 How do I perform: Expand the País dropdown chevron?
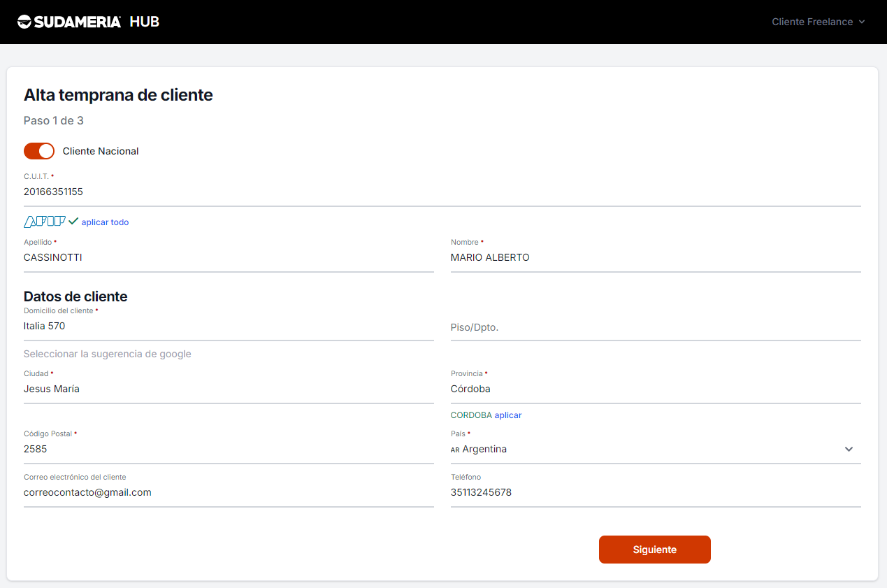pos(849,450)
